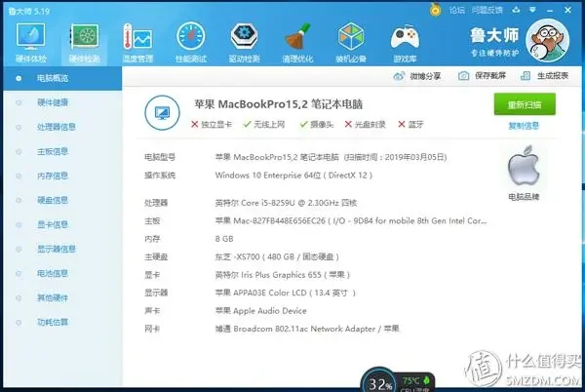Screen dimensions: 585x392
Task: Minimize the 鲁大师 window
Action: [x=550, y=10]
